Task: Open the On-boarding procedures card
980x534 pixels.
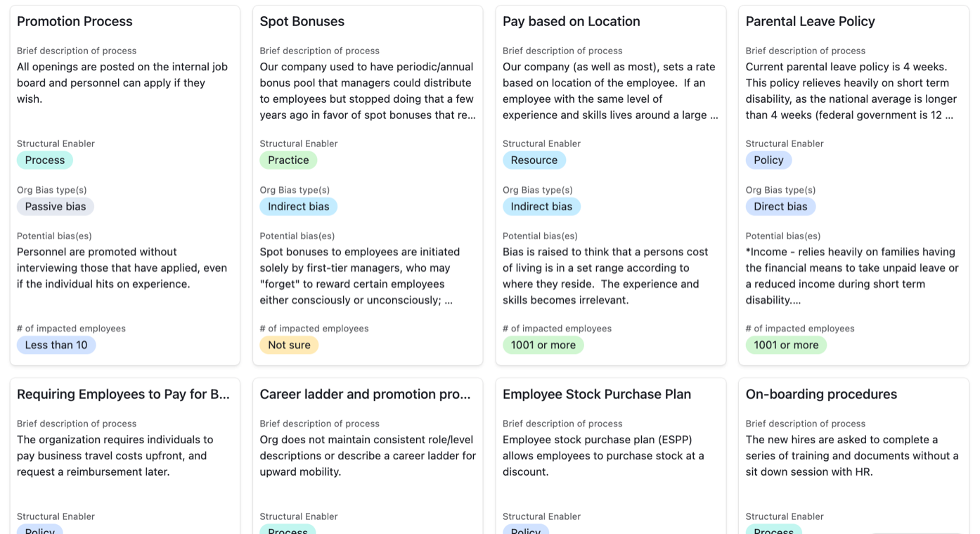Action: pos(821,394)
